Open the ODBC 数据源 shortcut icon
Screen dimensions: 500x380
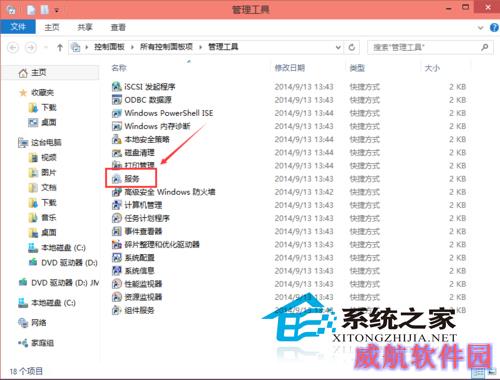116,100
